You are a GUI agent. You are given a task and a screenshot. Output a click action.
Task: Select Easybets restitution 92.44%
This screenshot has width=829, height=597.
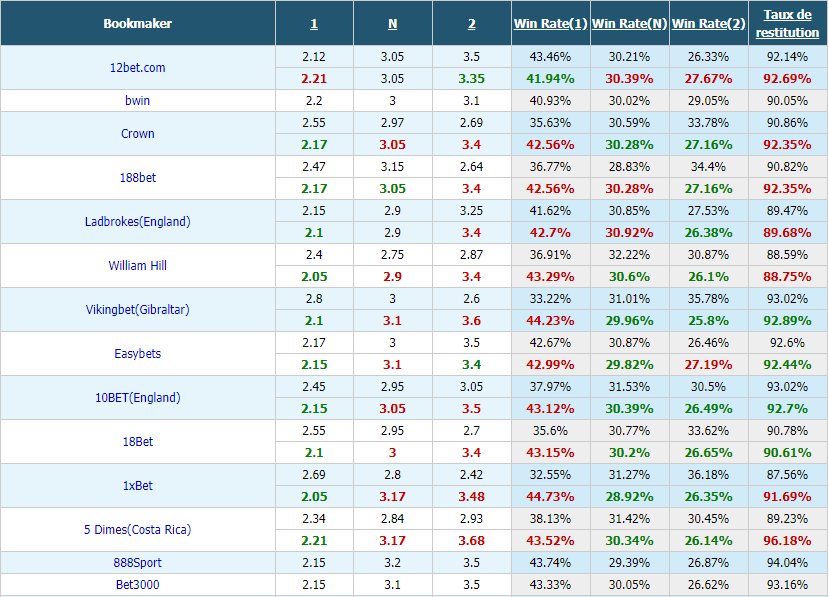(x=787, y=364)
